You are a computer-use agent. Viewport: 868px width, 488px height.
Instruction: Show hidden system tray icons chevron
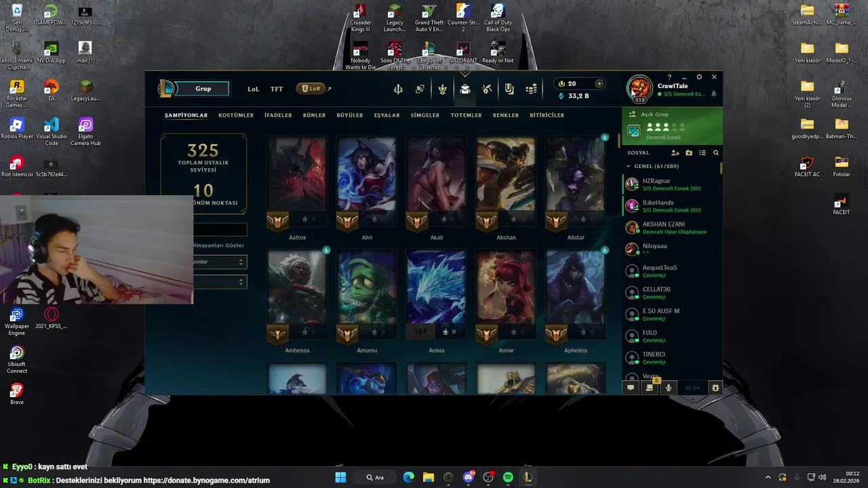pyautogui.click(x=768, y=477)
